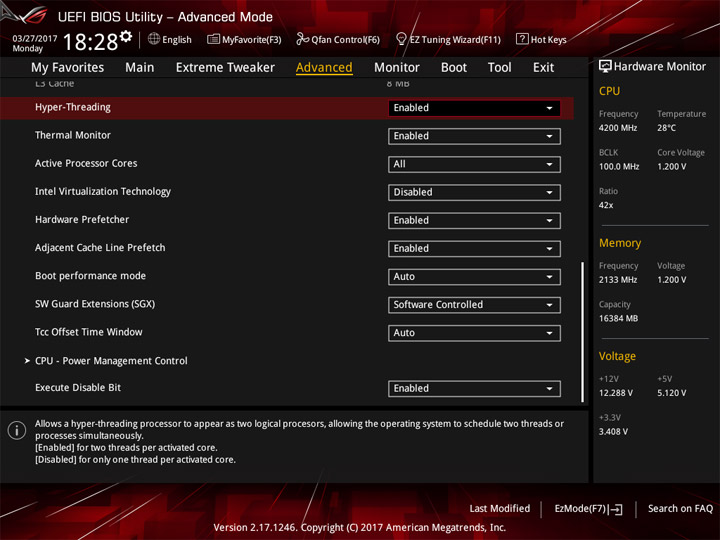
Task: Select Boot performance mode label
Action: [x=90, y=276]
